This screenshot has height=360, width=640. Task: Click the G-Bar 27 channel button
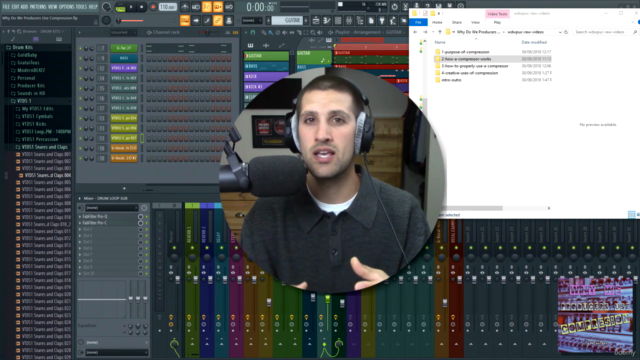124,48
